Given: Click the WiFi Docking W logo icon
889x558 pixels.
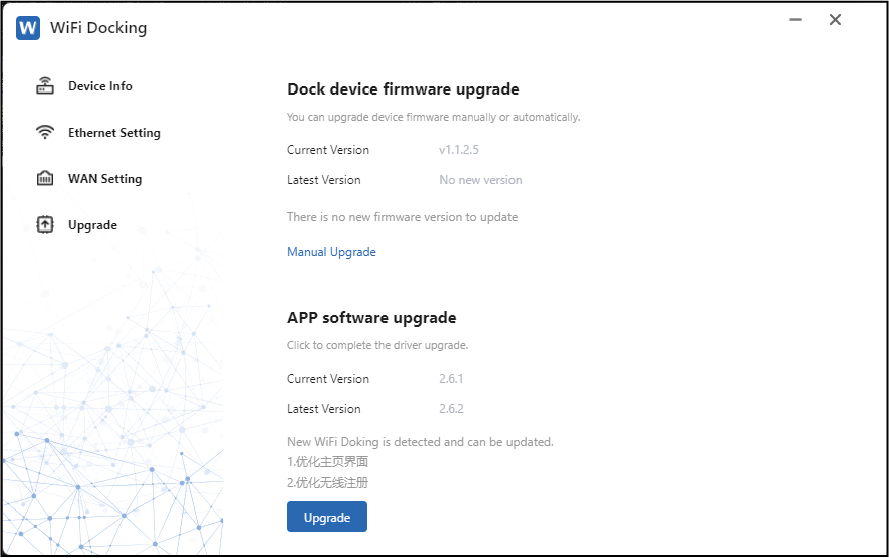Looking at the screenshot, I should click(x=28, y=28).
